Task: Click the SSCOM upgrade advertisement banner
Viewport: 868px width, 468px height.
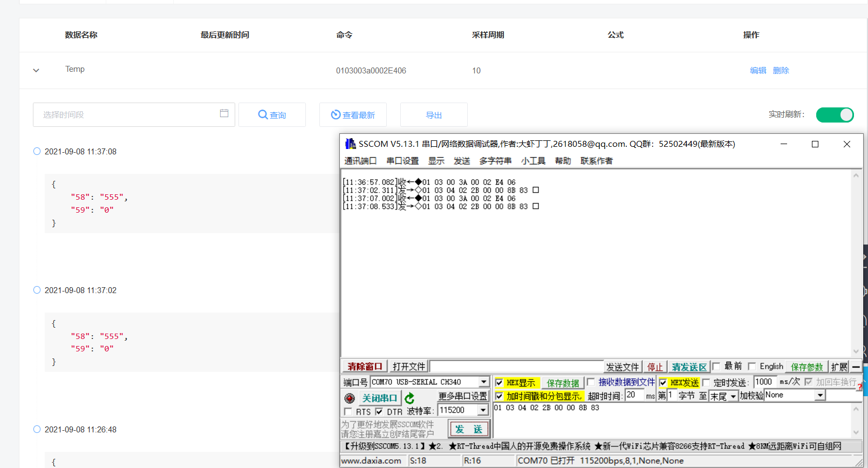Action: click(x=601, y=446)
